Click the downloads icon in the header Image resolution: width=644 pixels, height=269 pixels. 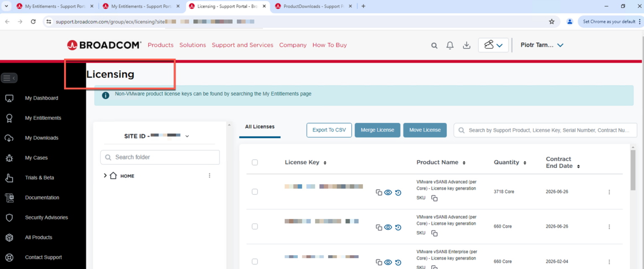[x=466, y=45]
